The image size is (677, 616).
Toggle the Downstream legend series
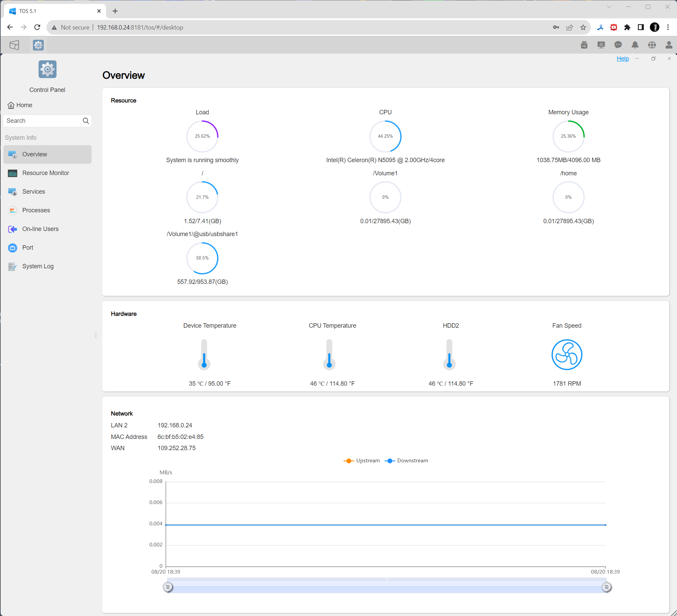[x=406, y=461]
